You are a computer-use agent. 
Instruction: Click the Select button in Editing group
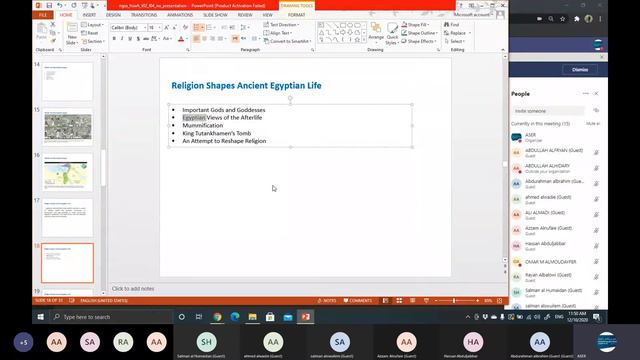[x=455, y=41]
